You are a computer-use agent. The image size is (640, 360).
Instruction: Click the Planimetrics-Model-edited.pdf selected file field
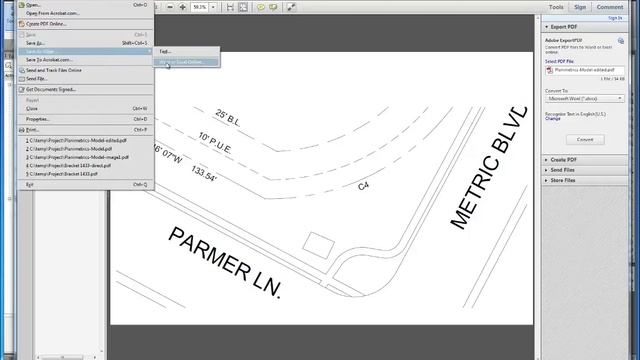pos(584,70)
